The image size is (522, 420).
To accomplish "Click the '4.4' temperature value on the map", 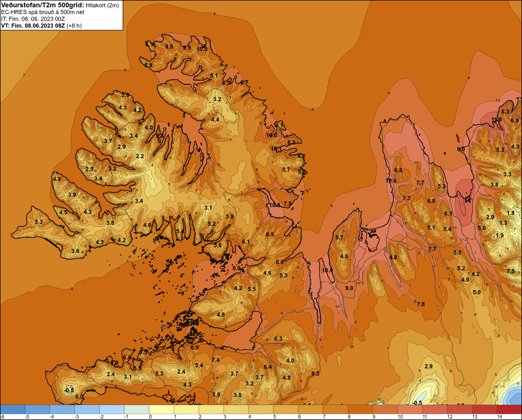I will (x=215, y=119).
